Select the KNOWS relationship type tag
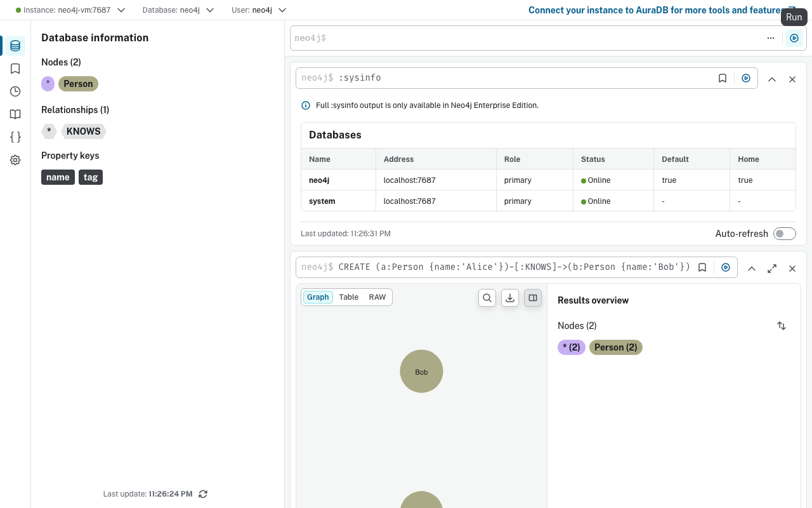812x508 pixels. tap(83, 131)
